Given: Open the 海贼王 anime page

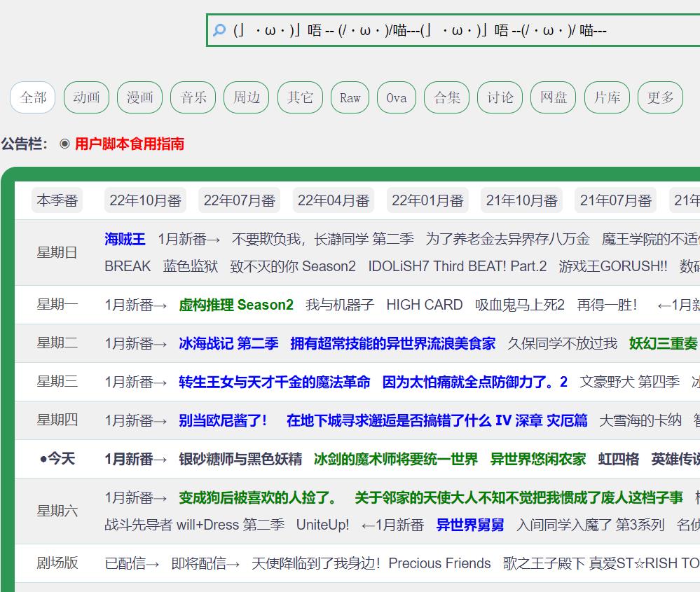Looking at the screenshot, I should 125,238.
